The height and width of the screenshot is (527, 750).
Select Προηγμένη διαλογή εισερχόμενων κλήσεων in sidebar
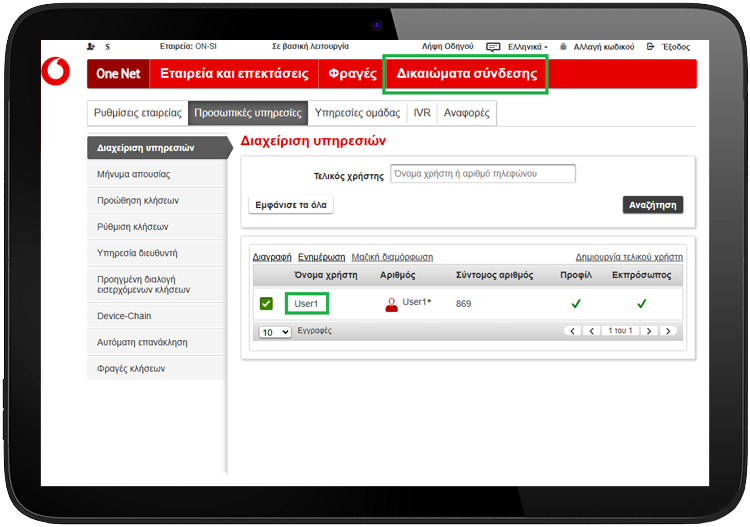[157, 285]
